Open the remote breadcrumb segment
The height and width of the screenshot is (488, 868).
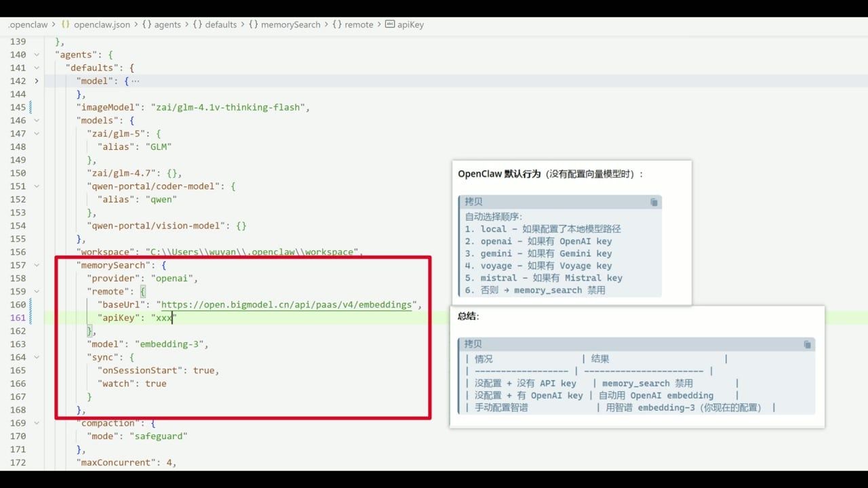[359, 24]
